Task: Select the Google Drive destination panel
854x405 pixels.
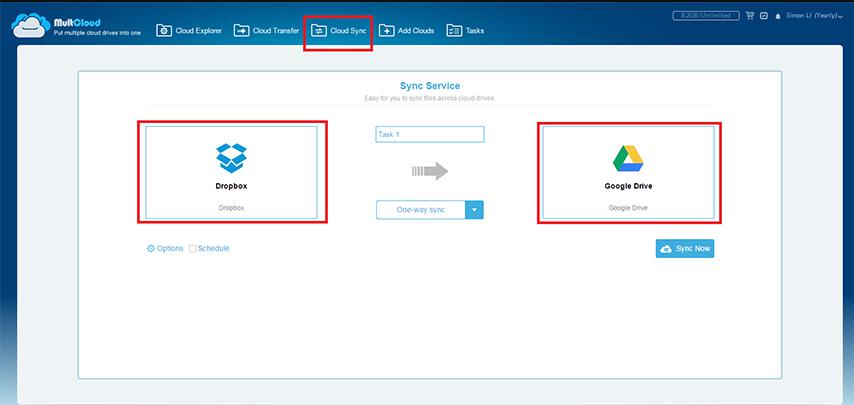Action: pos(628,173)
